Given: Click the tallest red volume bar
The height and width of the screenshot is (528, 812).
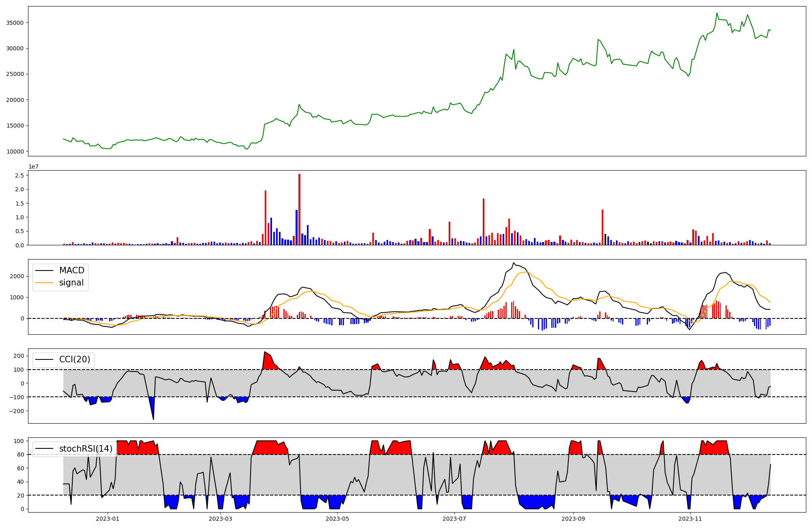Looking at the screenshot, I should 299,209.
